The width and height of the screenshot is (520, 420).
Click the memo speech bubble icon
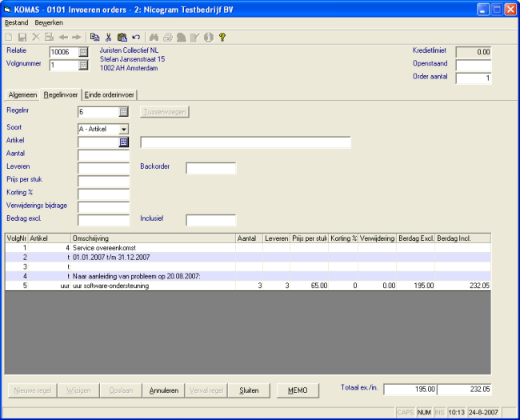182,37
